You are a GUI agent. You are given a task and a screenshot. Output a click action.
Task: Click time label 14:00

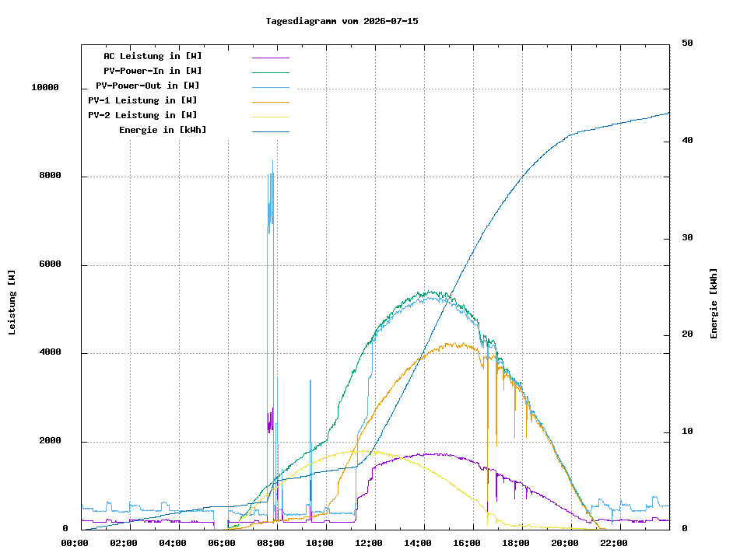tap(418, 543)
